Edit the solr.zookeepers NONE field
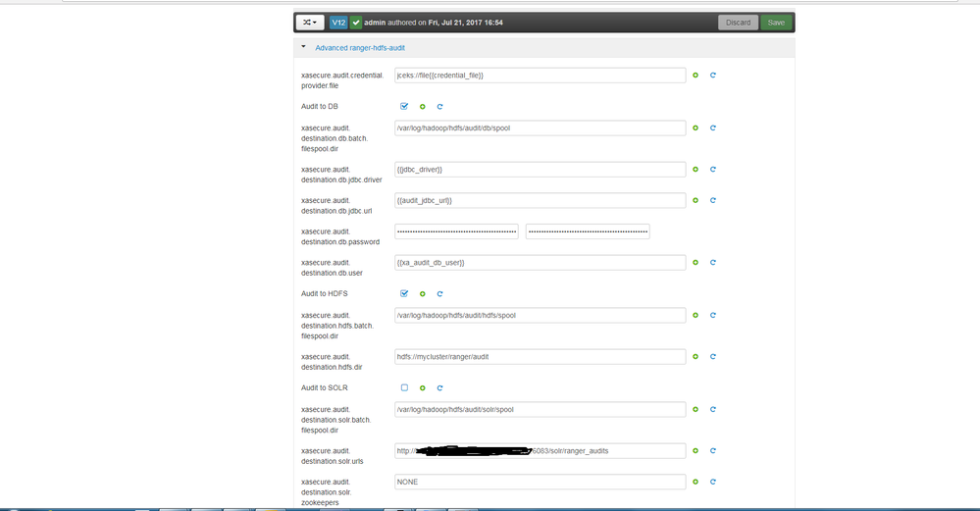Image resolution: width=980 pixels, height=511 pixels. click(x=540, y=483)
